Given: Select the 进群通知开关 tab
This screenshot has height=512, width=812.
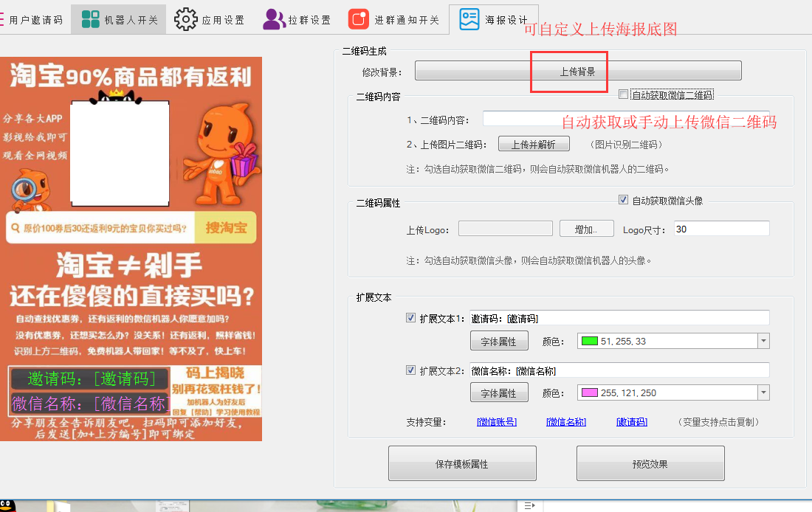Looking at the screenshot, I should 394,20.
